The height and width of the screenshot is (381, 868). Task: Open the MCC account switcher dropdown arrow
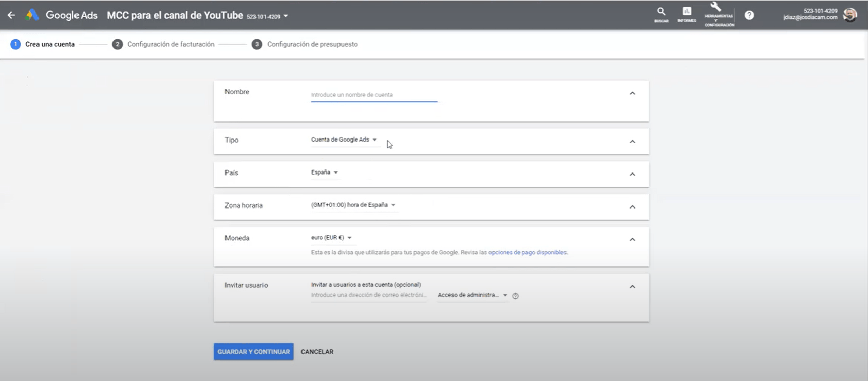(286, 16)
